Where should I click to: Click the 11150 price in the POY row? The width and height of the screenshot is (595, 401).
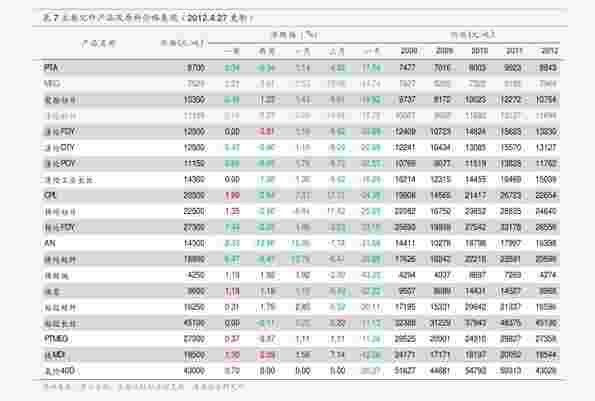[x=194, y=164]
